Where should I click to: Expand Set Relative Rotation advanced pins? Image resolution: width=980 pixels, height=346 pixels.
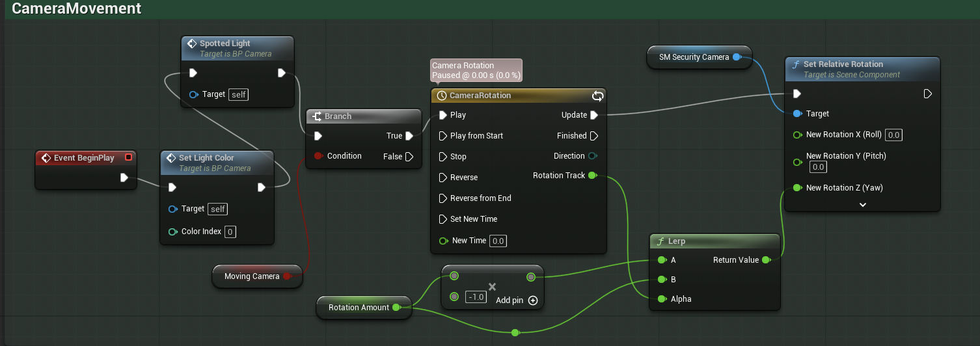pyautogui.click(x=862, y=204)
